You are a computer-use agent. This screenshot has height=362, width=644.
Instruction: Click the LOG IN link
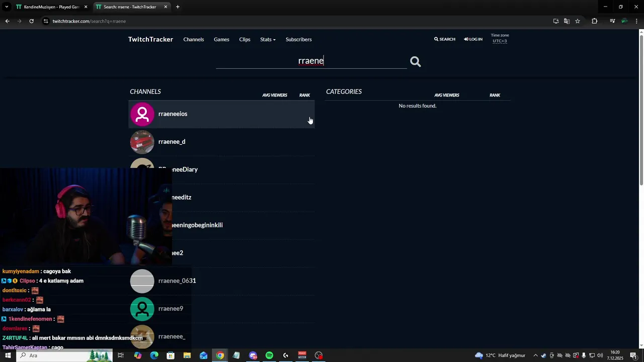pos(473,39)
